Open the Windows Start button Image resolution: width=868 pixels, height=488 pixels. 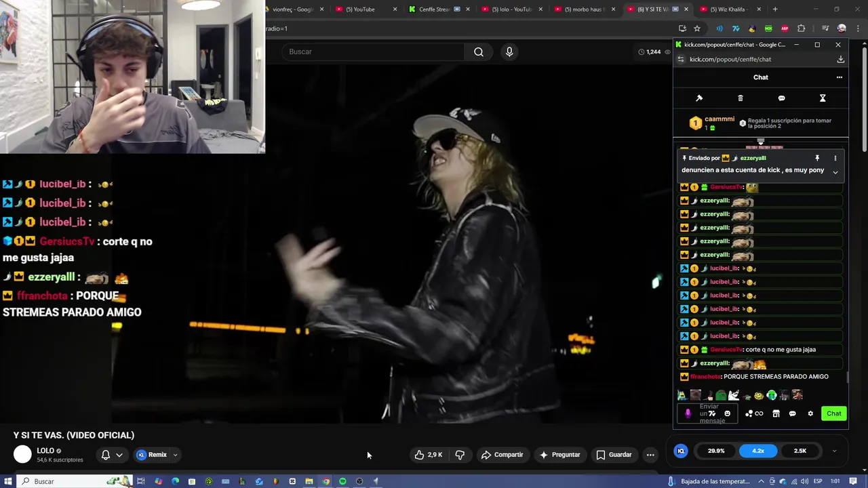pos(9,481)
